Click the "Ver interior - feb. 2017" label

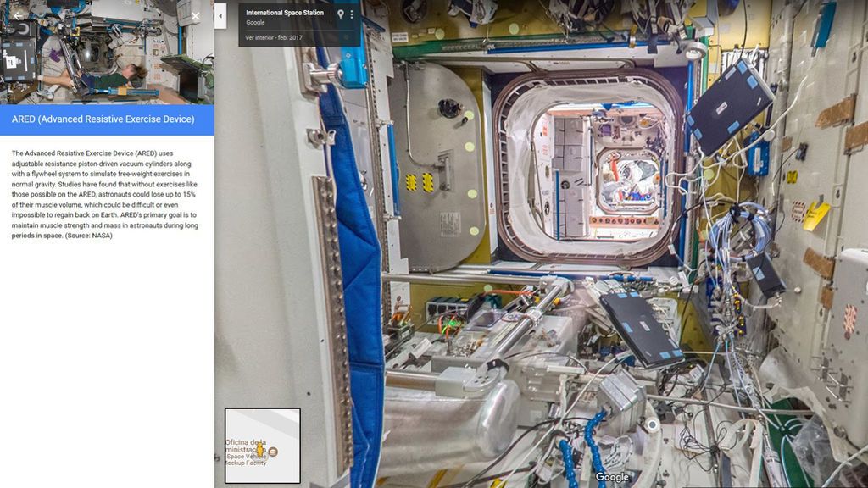[274, 37]
